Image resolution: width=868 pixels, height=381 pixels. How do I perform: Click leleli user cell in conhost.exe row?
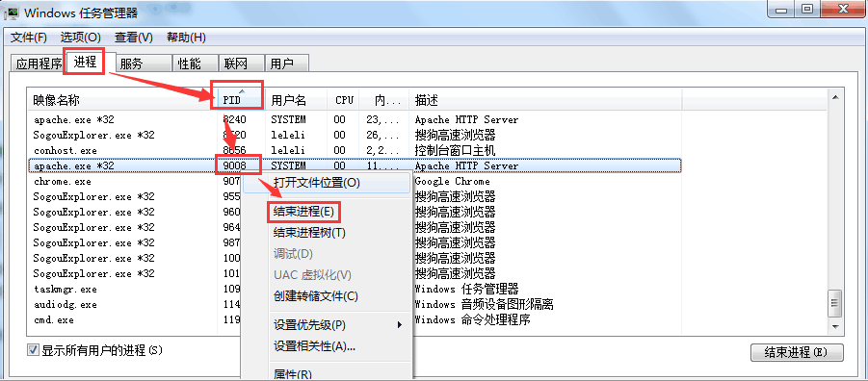point(288,150)
